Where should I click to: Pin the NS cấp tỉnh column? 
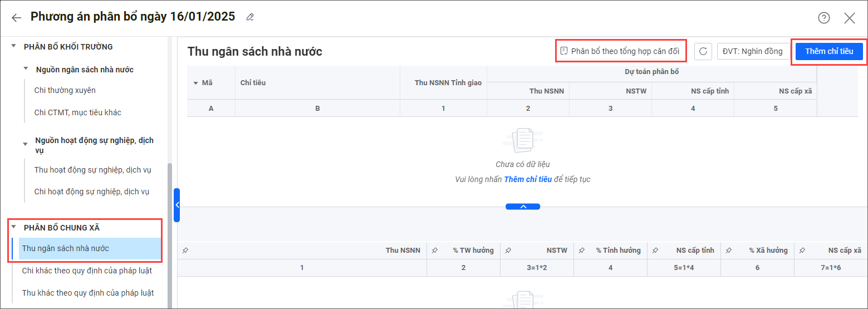click(x=655, y=251)
